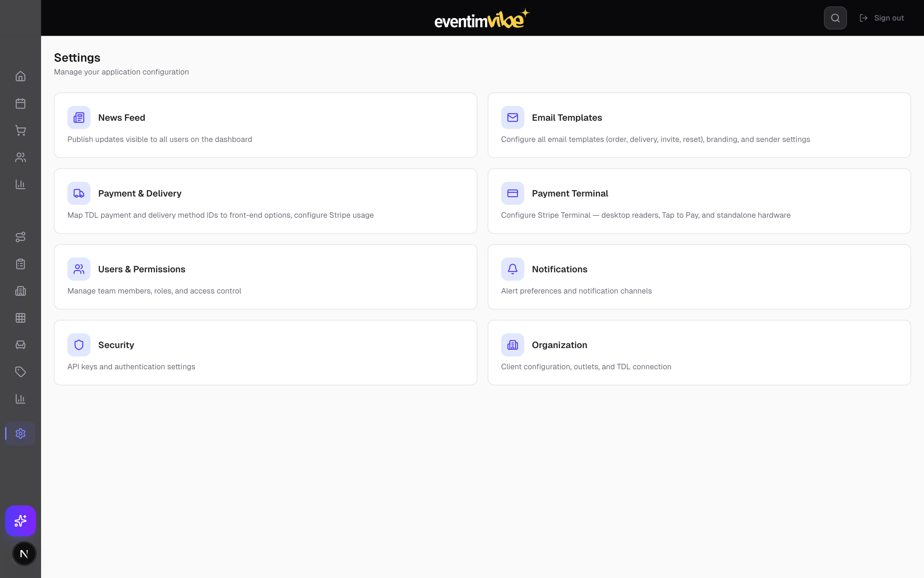Open the News Feed heading
The image size is (924, 578).
tap(121, 118)
